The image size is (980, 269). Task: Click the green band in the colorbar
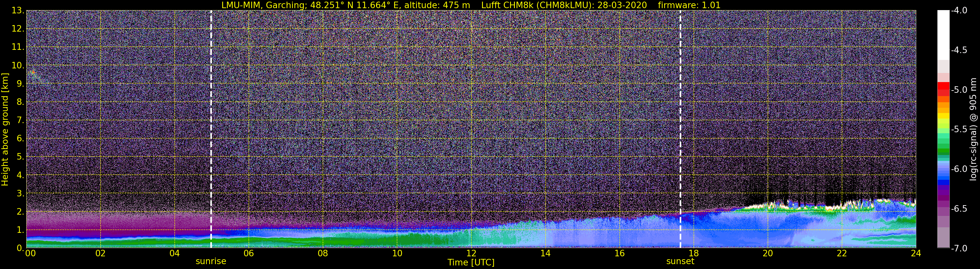[943, 147]
